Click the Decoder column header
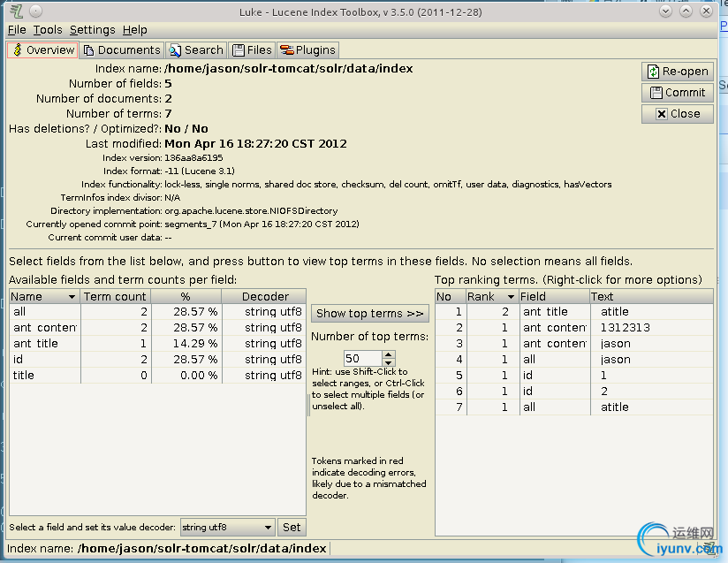Image resolution: width=728 pixels, height=563 pixels. pyautogui.click(x=263, y=296)
